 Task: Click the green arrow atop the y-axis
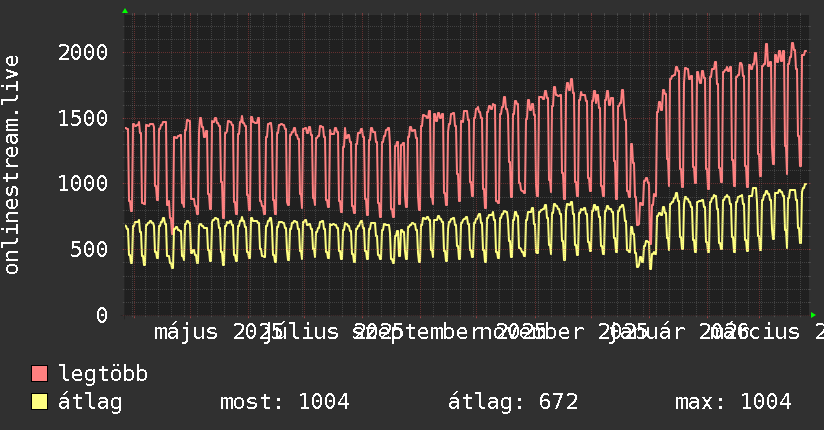[x=125, y=11]
